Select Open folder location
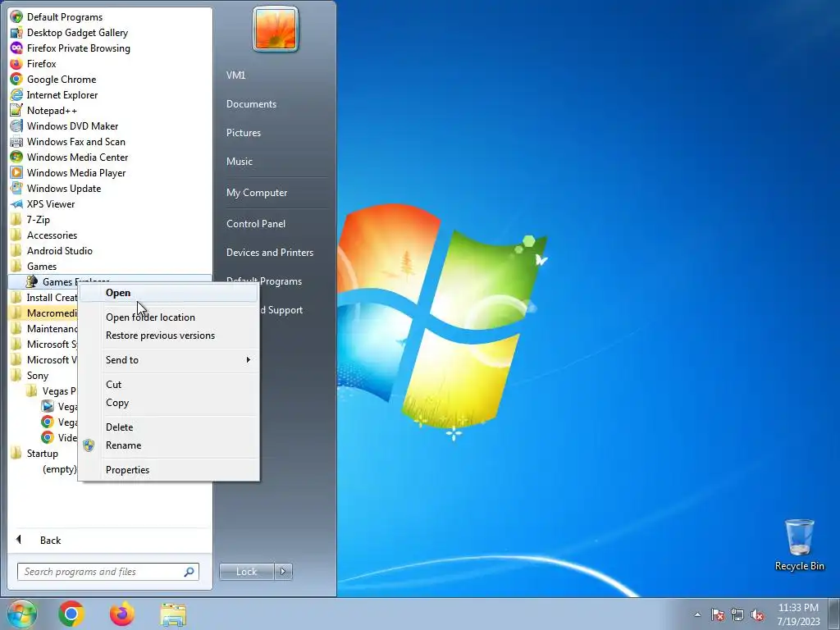 pos(169,317)
